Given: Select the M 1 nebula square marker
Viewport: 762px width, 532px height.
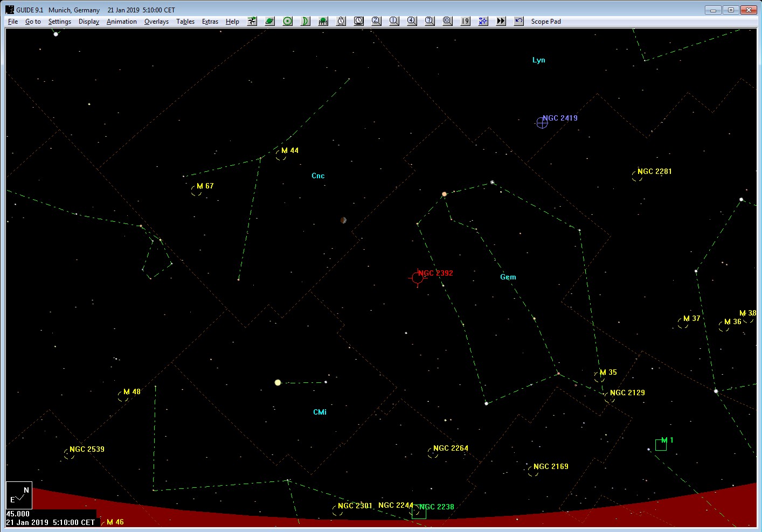Looking at the screenshot, I should click(661, 445).
